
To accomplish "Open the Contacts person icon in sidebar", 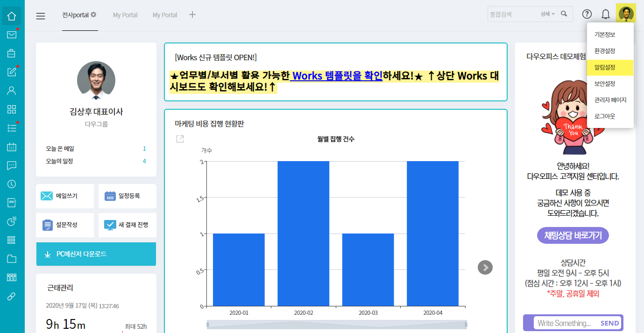I will coord(12,91).
